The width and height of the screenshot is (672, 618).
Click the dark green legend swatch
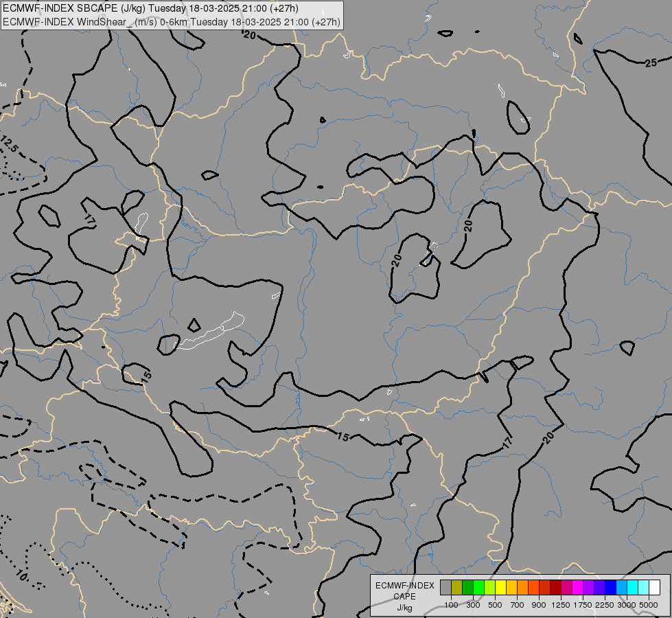point(467,587)
